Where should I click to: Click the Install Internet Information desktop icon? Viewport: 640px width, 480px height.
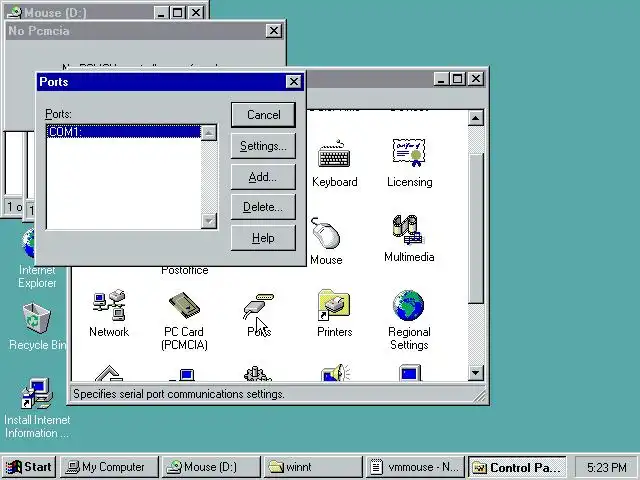click(x=37, y=393)
